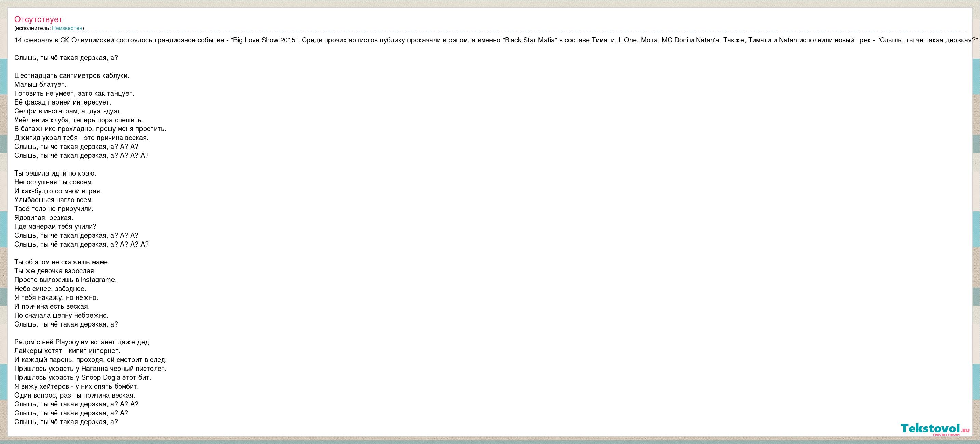Click the line Я вижу хейтеров
Viewport: 980px width, 444px height.
(77, 387)
